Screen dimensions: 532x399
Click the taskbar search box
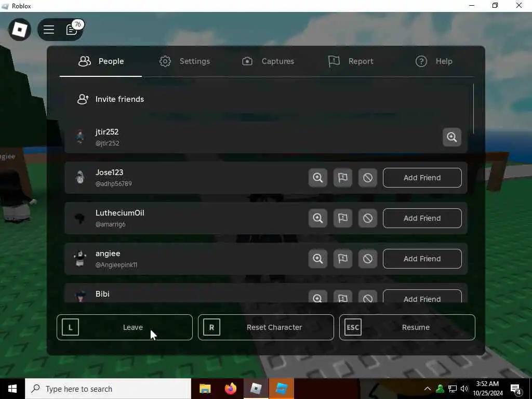[108, 389]
